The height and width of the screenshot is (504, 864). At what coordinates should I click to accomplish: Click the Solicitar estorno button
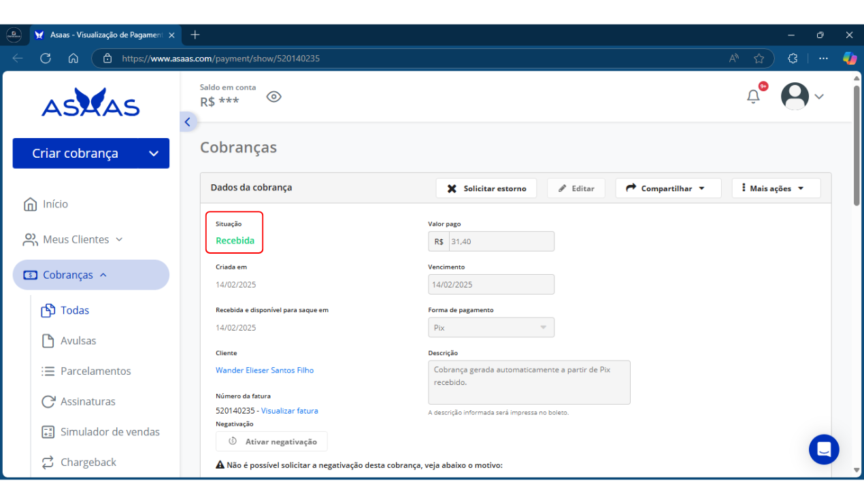(486, 188)
